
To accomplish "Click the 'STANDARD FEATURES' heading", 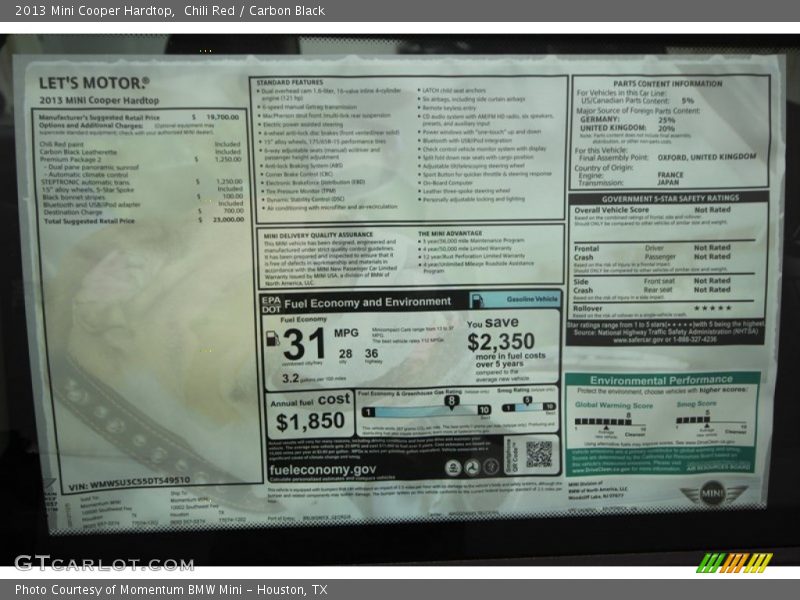I will point(289,82).
